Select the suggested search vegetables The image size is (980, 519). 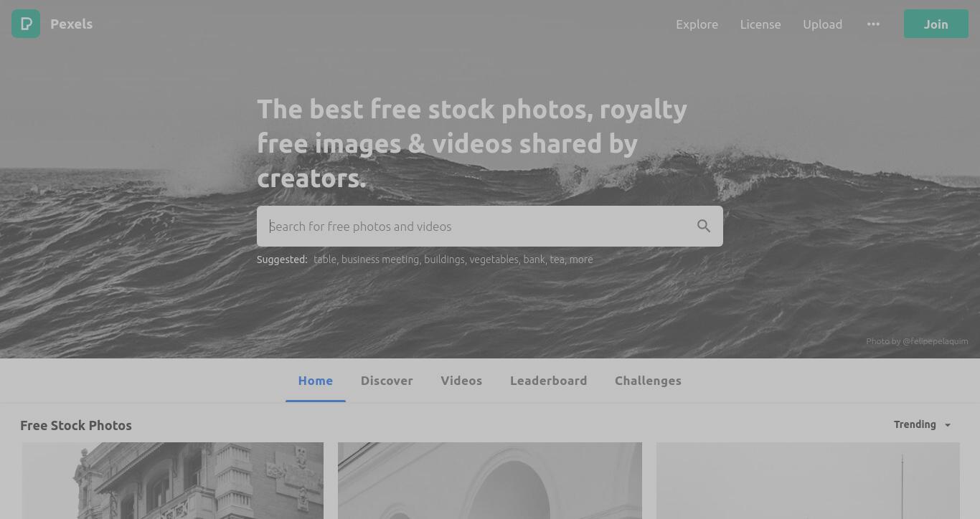[x=494, y=259]
